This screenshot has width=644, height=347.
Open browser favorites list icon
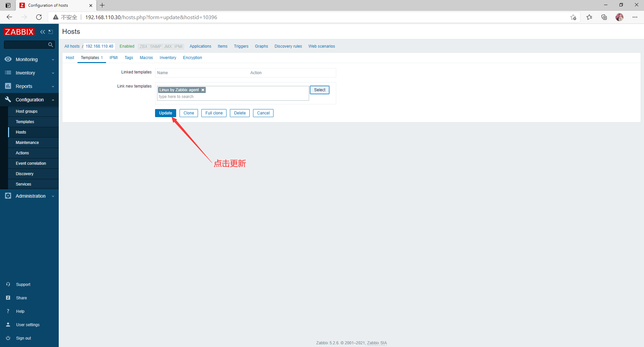coord(589,17)
